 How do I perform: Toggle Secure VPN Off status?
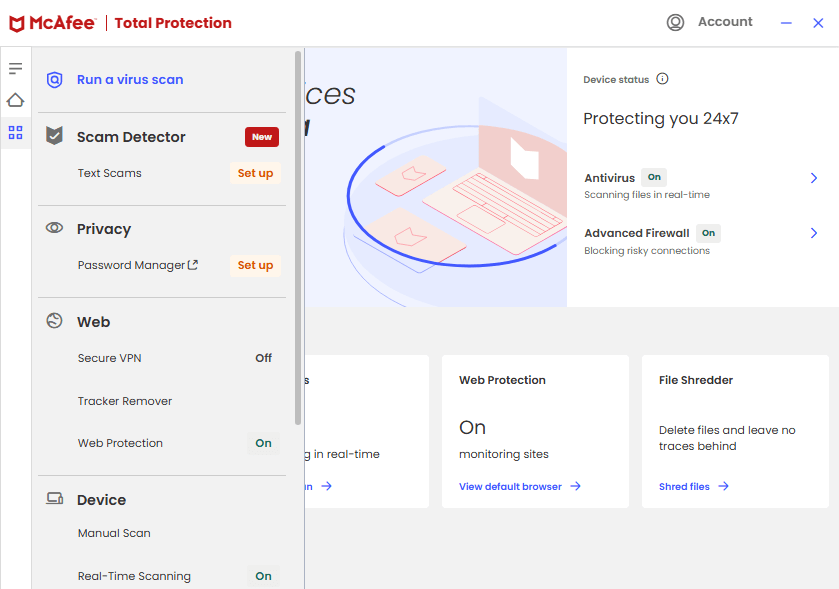point(263,358)
